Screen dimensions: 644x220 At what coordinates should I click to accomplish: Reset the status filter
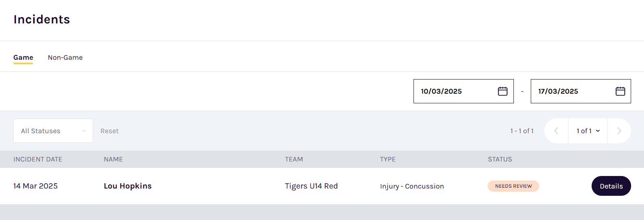109,131
